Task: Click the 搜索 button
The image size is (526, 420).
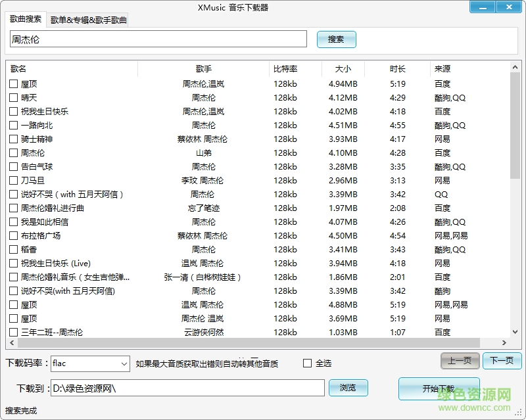Action: pos(336,39)
